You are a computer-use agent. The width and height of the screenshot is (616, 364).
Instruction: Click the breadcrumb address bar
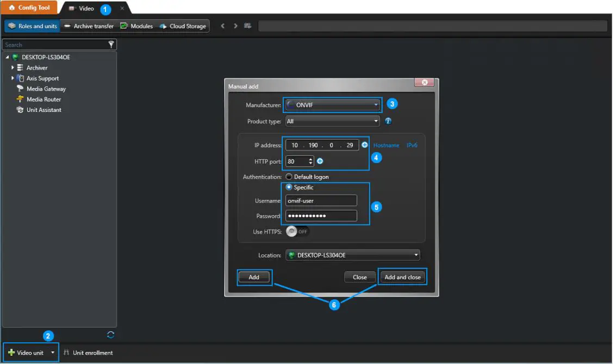(x=433, y=26)
